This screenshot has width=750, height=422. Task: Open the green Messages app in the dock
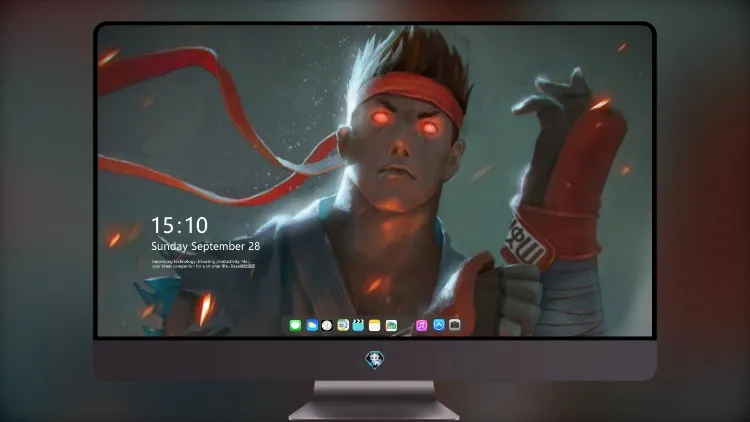click(x=295, y=325)
